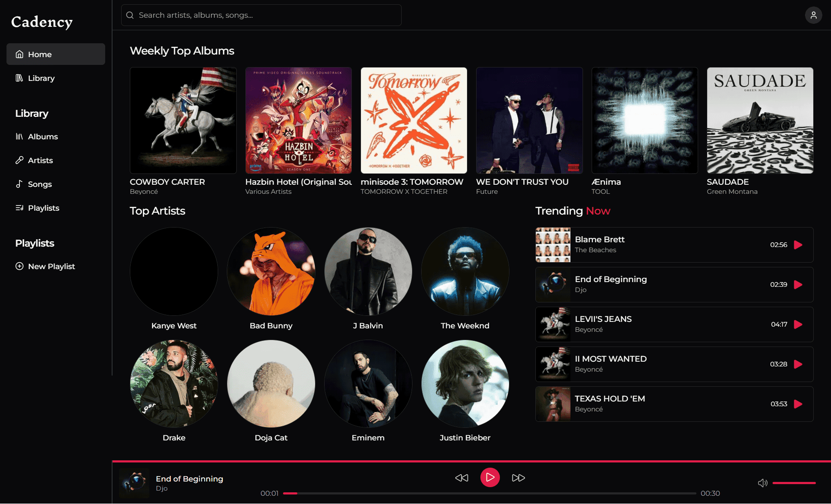Play II MOST WANTED track
The image size is (831, 504).
coord(798,364)
